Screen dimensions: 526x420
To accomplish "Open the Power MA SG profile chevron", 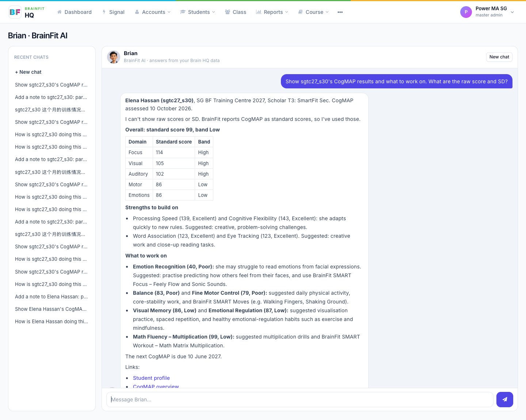I will (x=512, y=12).
